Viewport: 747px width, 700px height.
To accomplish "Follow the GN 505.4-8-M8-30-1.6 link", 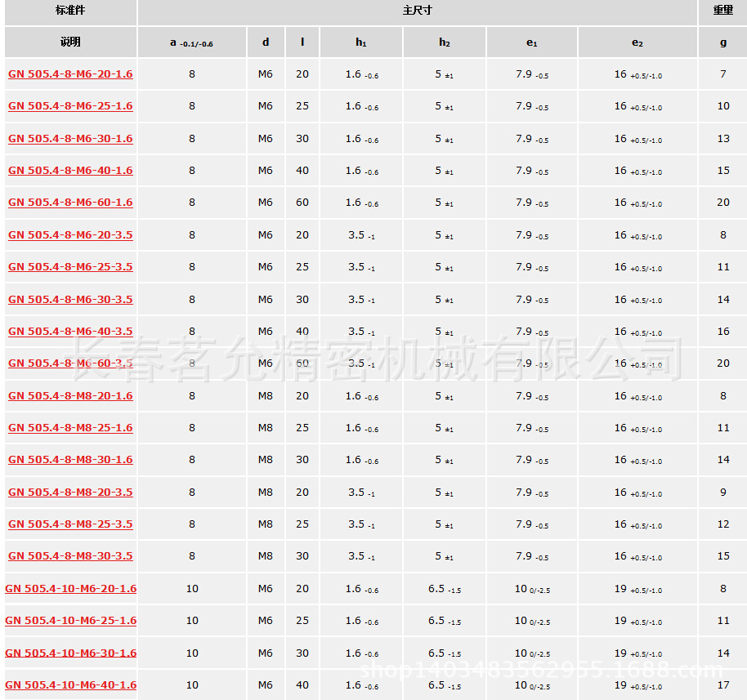I will click(70, 460).
